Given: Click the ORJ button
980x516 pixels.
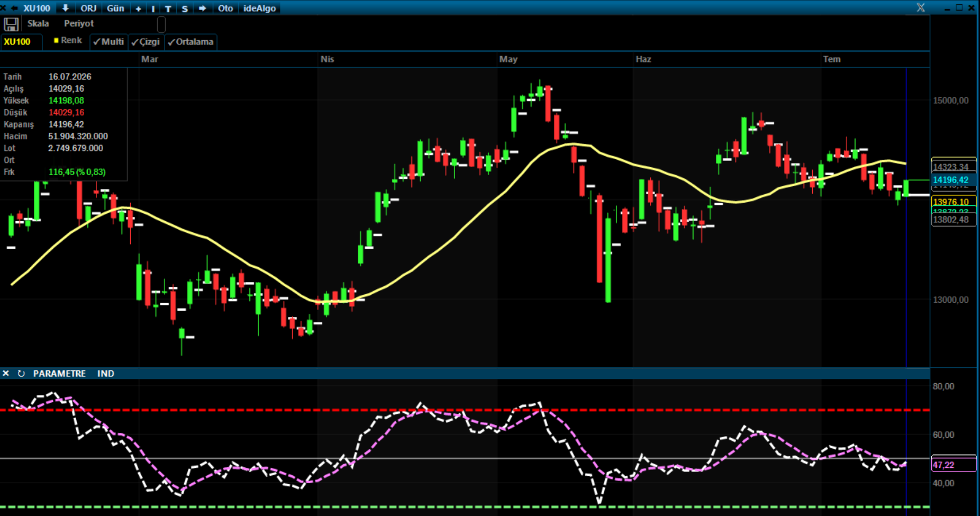Looking at the screenshot, I should (x=88, y=8).
